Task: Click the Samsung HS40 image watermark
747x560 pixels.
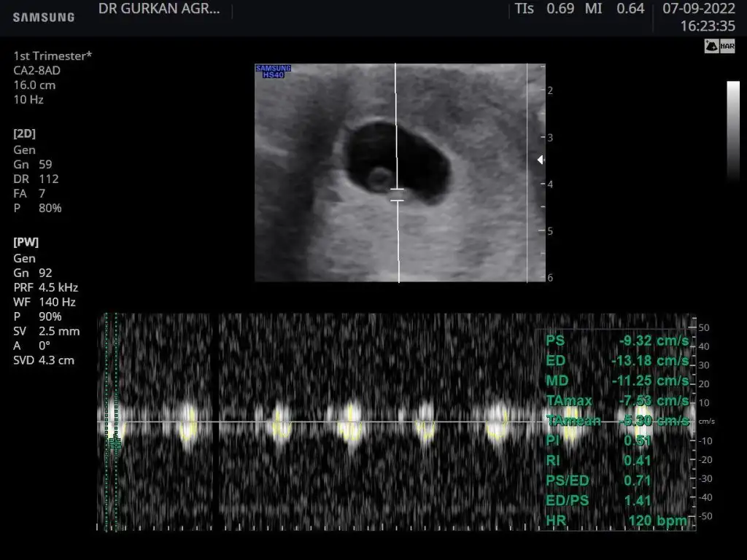Action: click(x=273, y=71)
